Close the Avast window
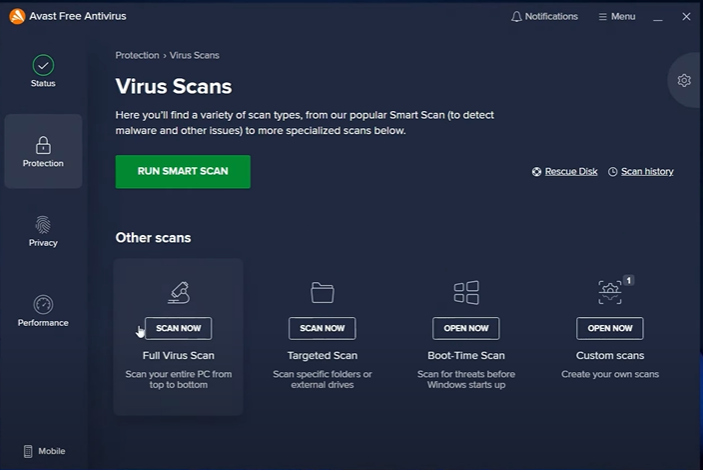The width and height of the screenshot is (703, 470). click(x=686, y=17)
